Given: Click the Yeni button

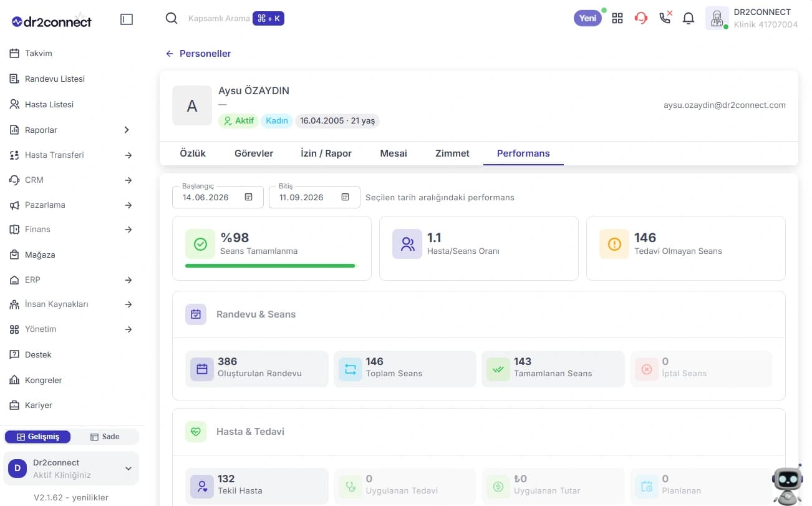Looking at the screenshot, I should coord(587,18).
